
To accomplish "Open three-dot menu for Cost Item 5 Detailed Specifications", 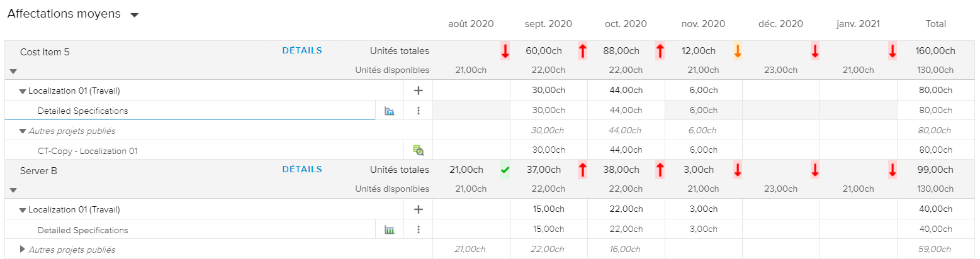I will coord(419,111).
